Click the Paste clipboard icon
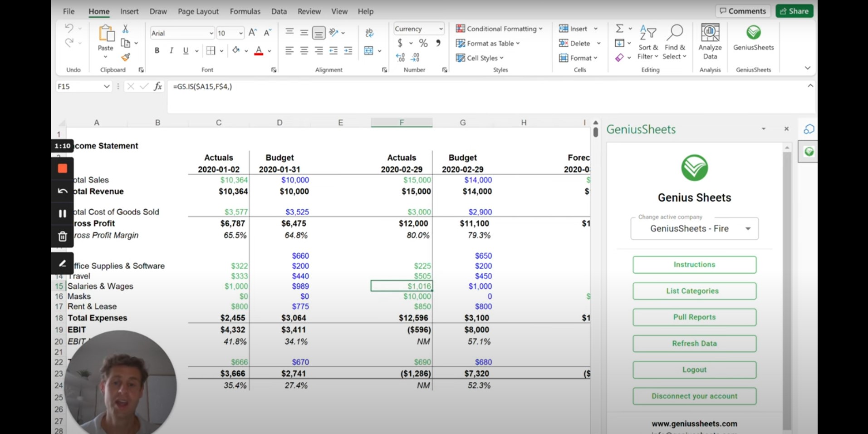This screenshot has height=434, width=868. point(106,33)
